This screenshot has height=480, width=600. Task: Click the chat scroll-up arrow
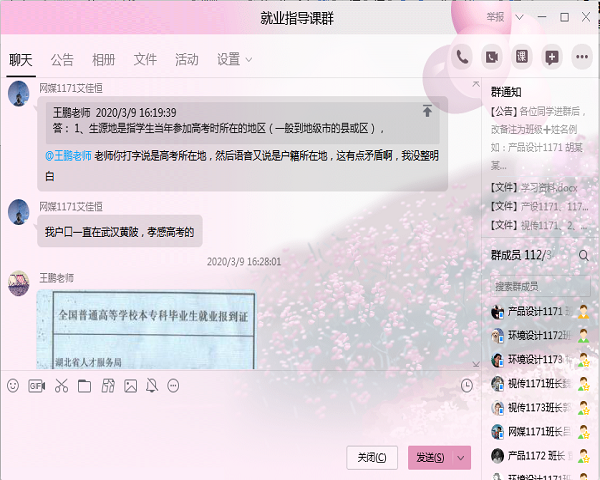(x=476, y=83)
